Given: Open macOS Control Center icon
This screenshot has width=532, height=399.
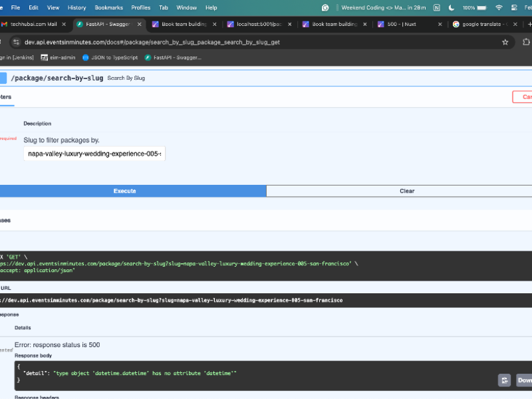Looking at the screenshot, I should point(514,7).
